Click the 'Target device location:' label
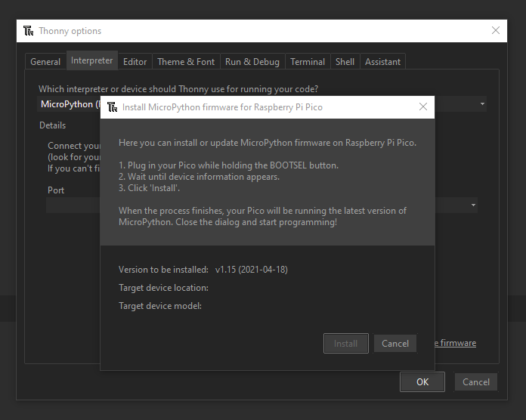The width and height of the screenshot is (526, 420). 163,288
